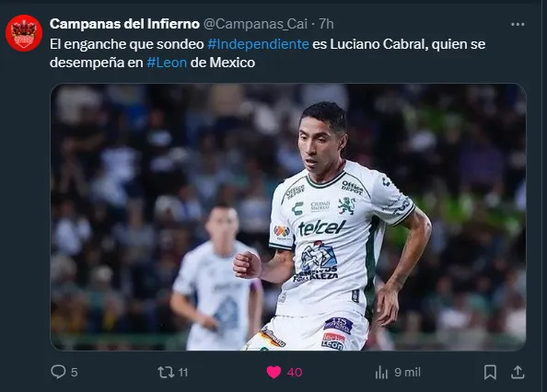
Task: Unlike the tweet via pink heart
Action: 273,372
